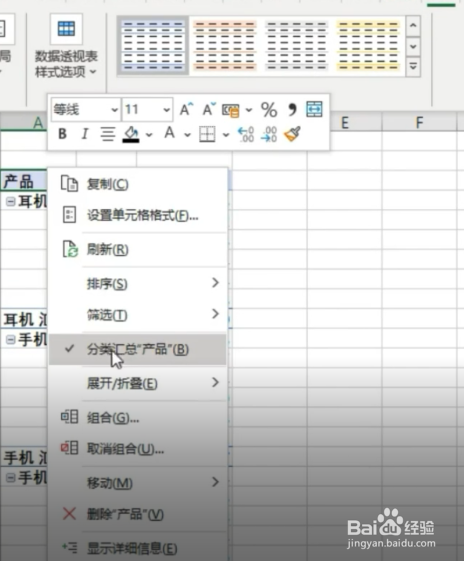
Task: Click 组合(G) in the context menu
Action: click(138, 418)
